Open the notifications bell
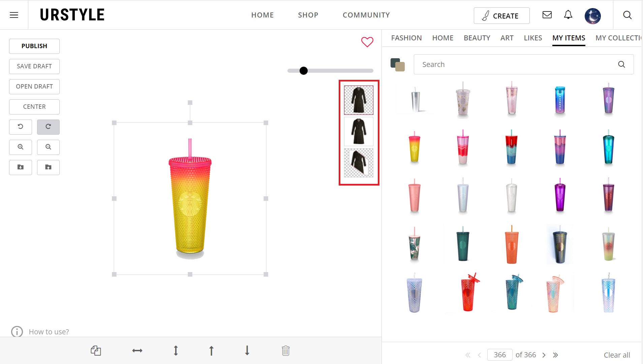This screenshot has height=364, width=643. pyautogui.click(x=568, y=15)
